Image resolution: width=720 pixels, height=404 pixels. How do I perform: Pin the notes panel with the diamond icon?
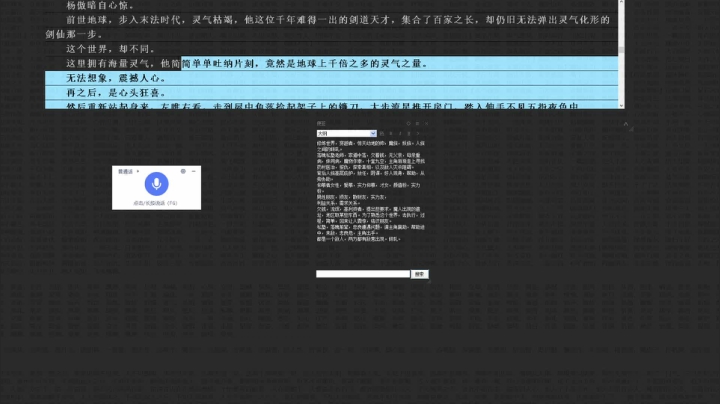pyautogui.click(x=408, y=123)
